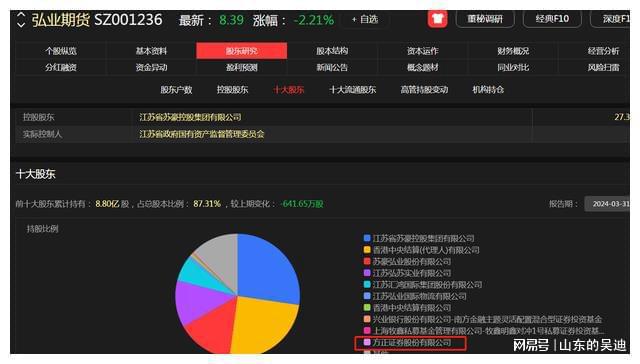Switch to 高管持股变动 sub-tab
Screen dimensions: 640x364
tap(424, 90)
